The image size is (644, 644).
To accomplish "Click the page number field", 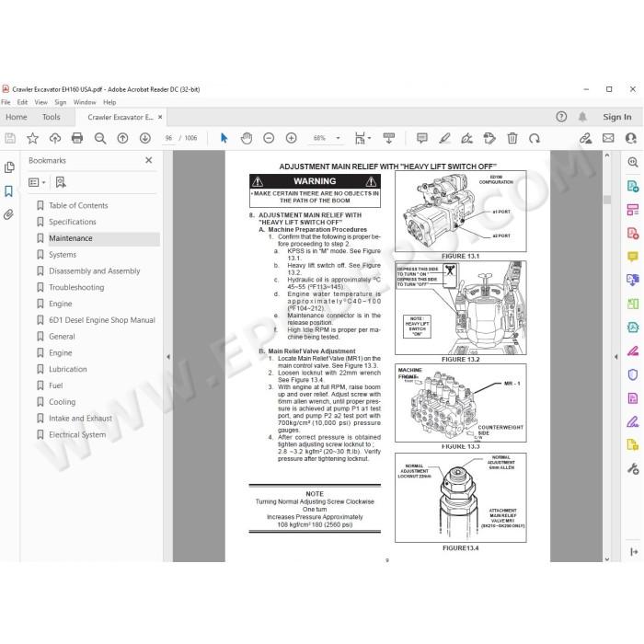I will [x=168, y=138].
